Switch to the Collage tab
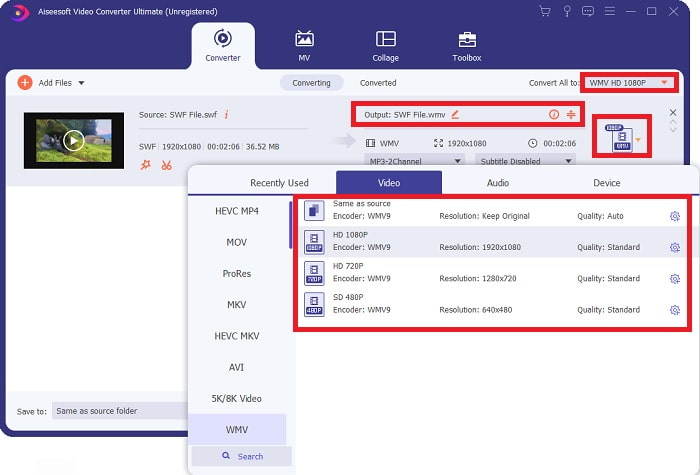Image resolution: width=700 pixels, height=475 pixels. click(x=386, y=46)
